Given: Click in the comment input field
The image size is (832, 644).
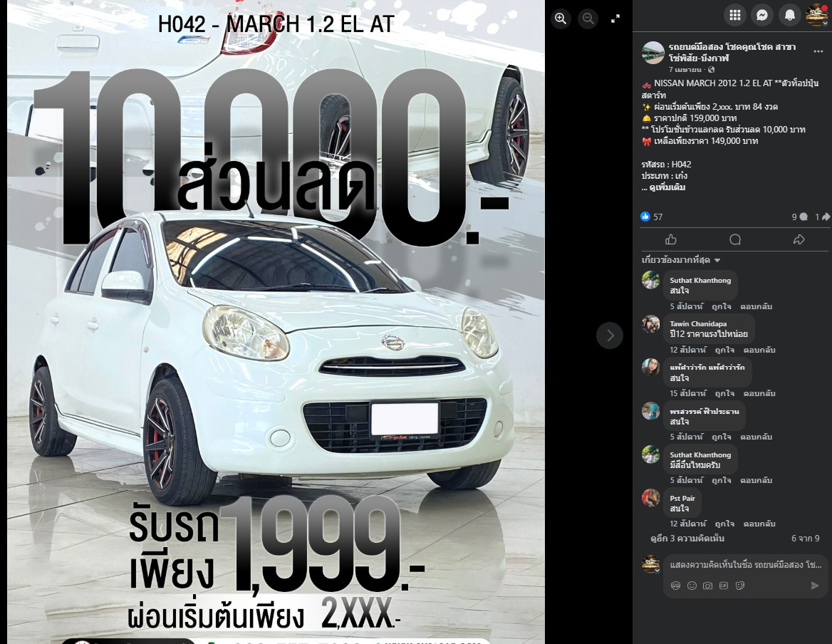Looking at the screenshot, I should 746,565.
